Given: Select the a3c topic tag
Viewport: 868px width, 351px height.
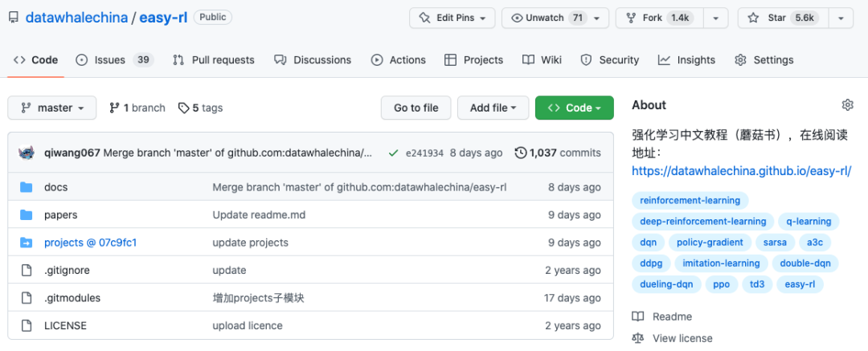Looking at the screenshot, I should [815, 243].
